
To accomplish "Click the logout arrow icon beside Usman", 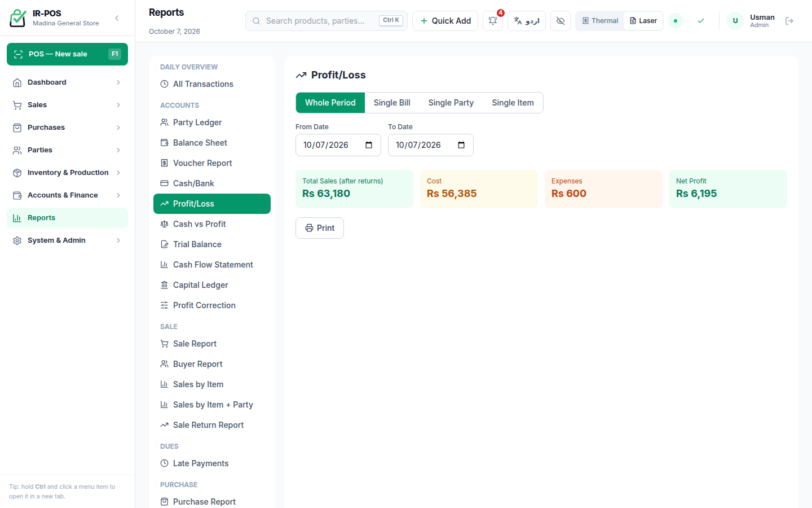I will [789, 21].
